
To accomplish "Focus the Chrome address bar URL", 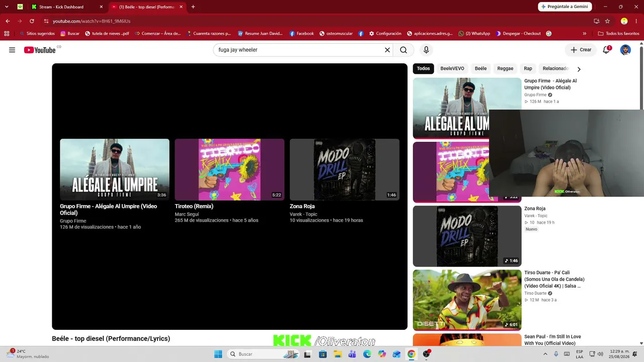I will click(92, 21).
